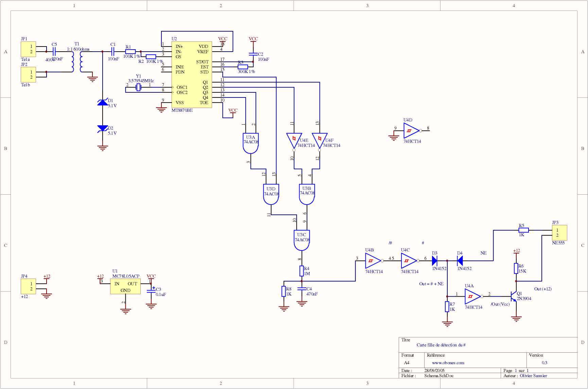The image size is (588, 389).
Task: Click the JP3 NE555 connector
Action: pyautogui.click(x=559, y=233)
